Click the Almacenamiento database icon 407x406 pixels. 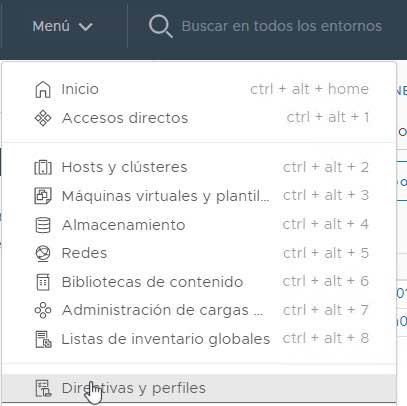(x=43, y=225)
